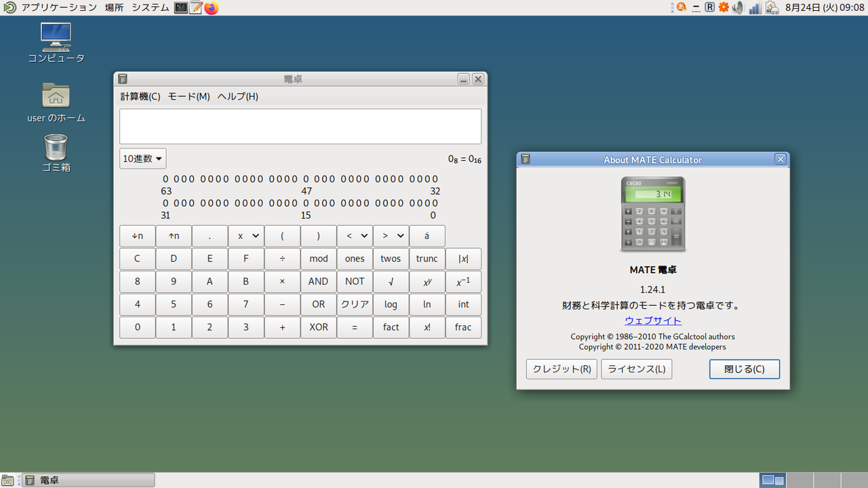Toggle subscript mode ↓n button
The image size is (868, 488).
point(138,236)
